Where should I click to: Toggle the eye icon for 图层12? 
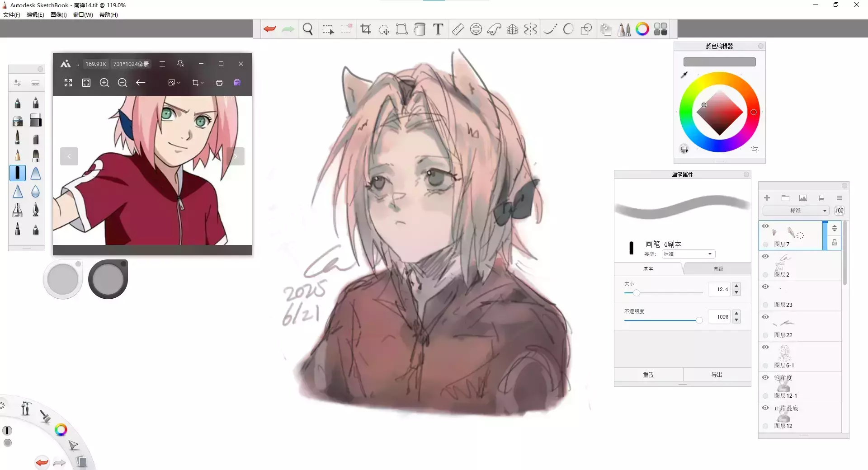click(765, 408)
